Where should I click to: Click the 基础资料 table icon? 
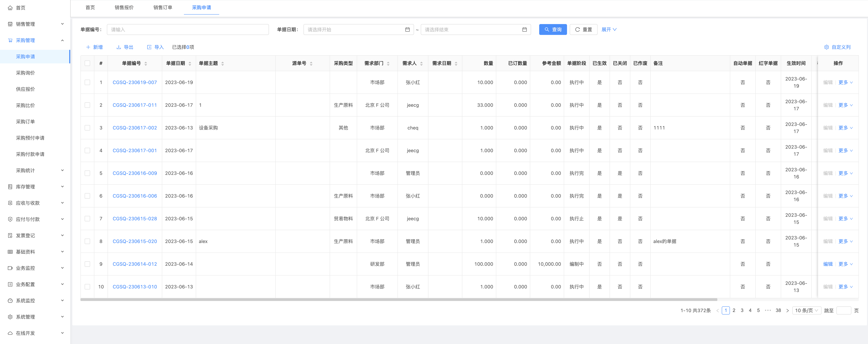[10, 252]
